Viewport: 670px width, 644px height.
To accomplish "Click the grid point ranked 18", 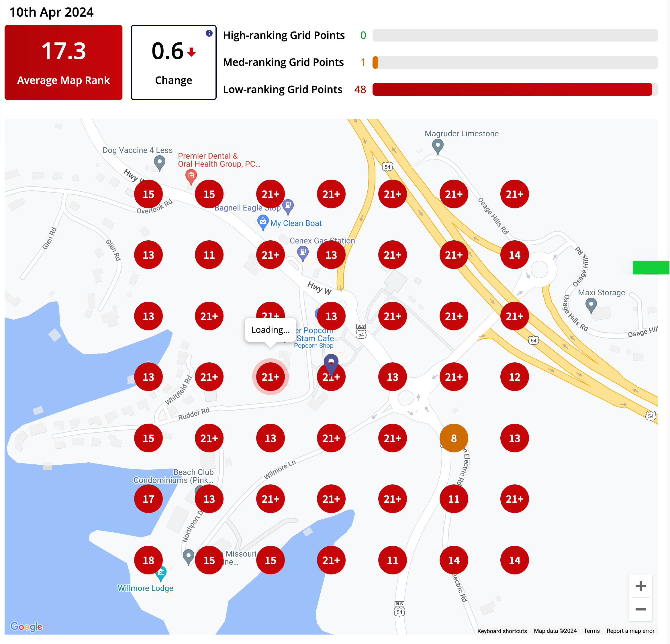I will pyautogui.click(x=148, y=560).
